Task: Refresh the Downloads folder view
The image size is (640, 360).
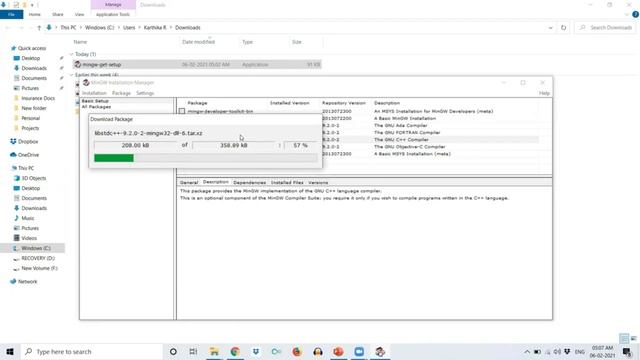Action: point(564,28)
